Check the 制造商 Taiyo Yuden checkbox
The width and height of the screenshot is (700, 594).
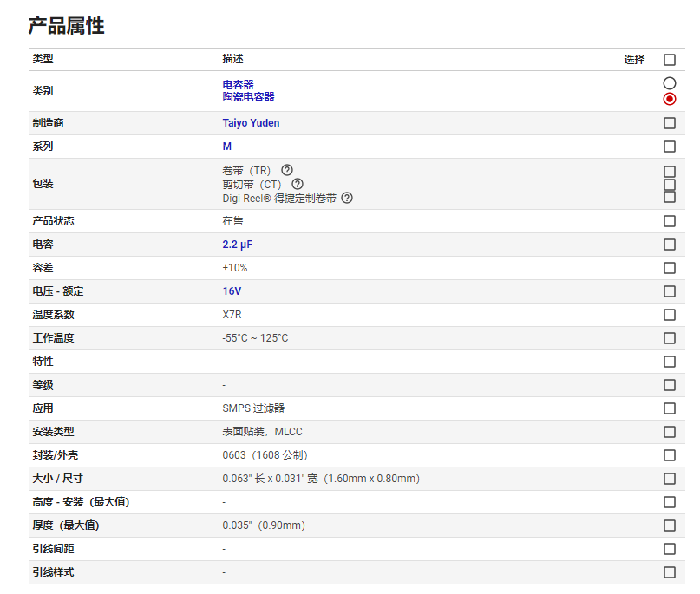tap(669, 123)
